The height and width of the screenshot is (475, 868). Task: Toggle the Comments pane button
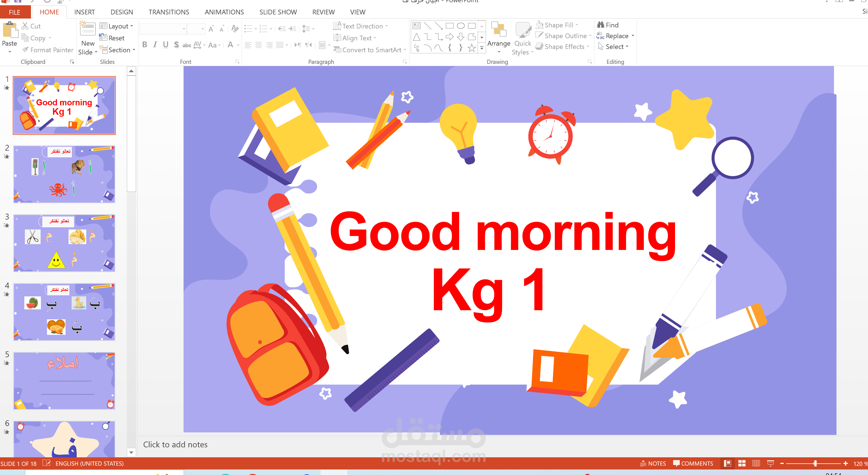693,463
